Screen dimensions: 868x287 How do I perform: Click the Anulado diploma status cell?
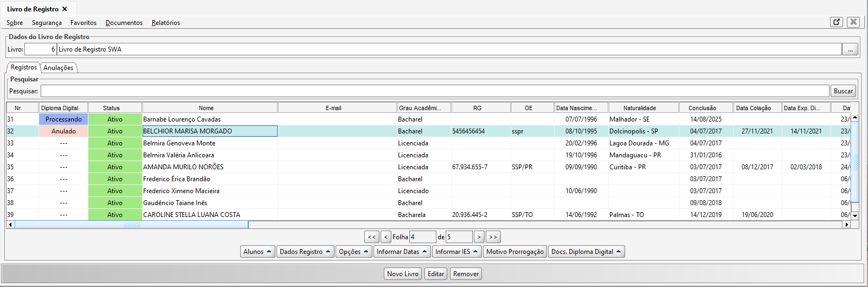(x=63, y=131)
